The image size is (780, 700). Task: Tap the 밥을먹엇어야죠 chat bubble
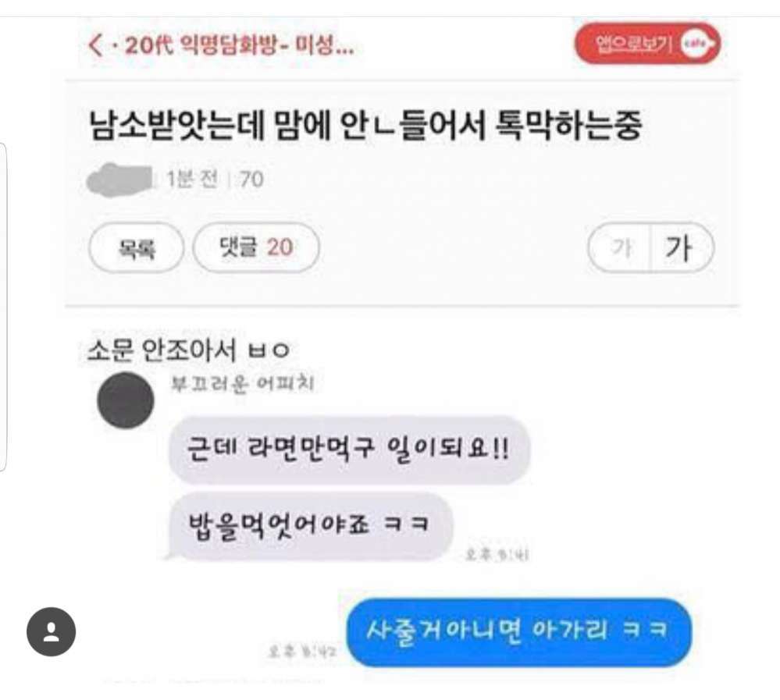(310, 527)
